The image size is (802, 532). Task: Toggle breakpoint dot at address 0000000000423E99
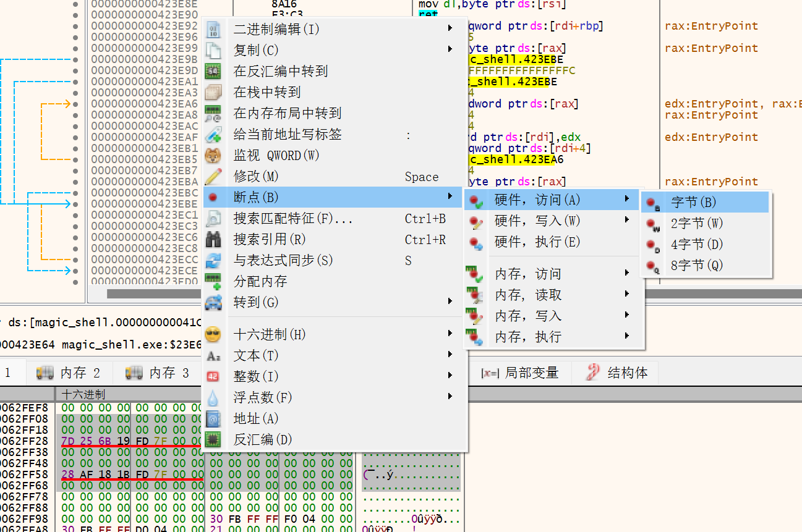pos(75,48)
